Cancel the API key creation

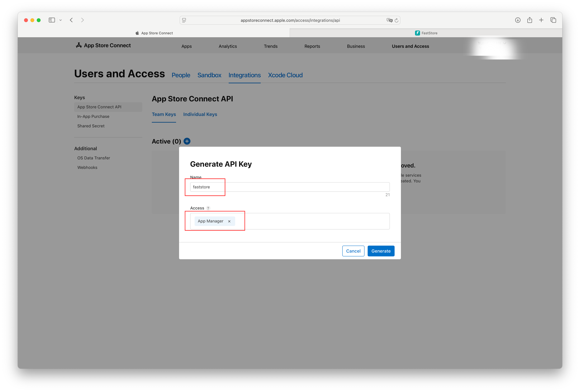click(353, 251)
